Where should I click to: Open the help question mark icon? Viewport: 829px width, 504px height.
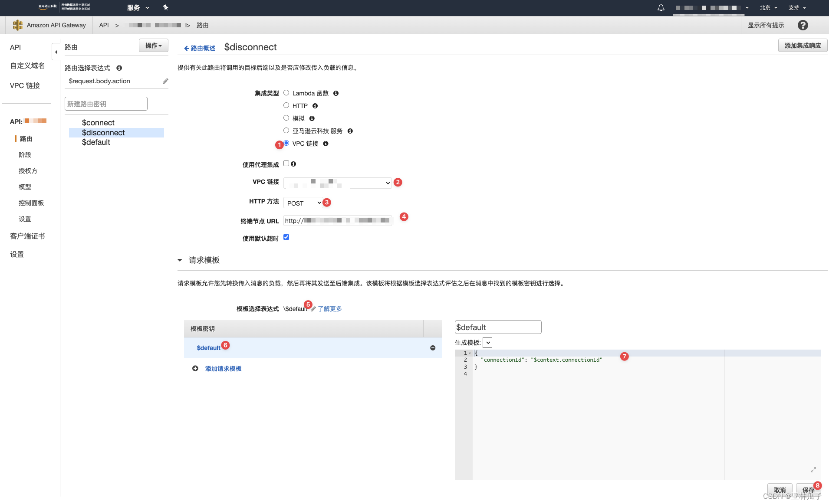tap(803, 25)
